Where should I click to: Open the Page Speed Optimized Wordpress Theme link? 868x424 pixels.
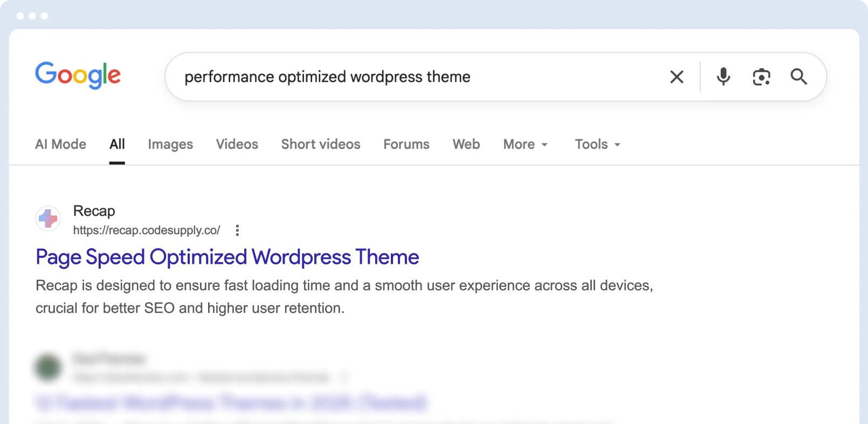[227, 257]
